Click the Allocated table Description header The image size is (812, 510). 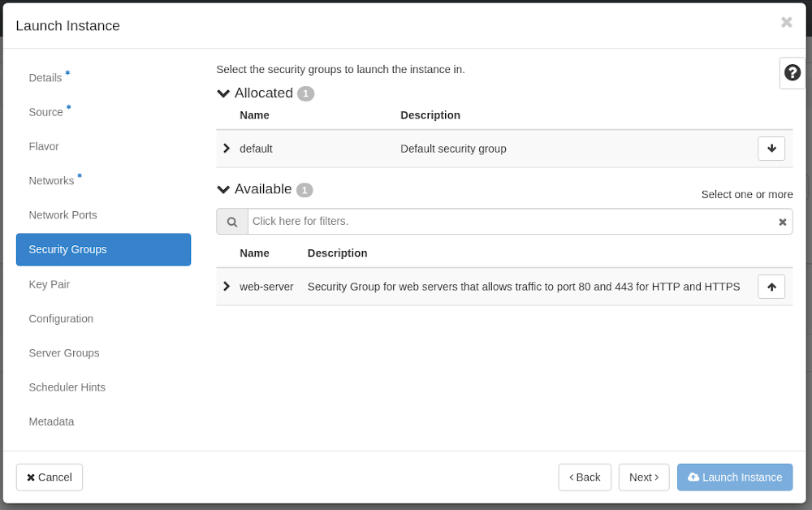(430, 115)
